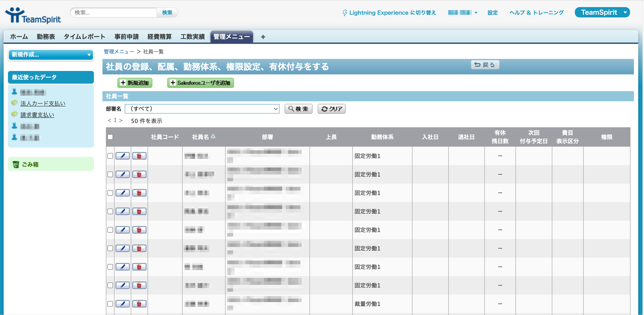Click the red trash icon in first employee row
Viewport: 644px width, 315px height.
pos(139,156)
